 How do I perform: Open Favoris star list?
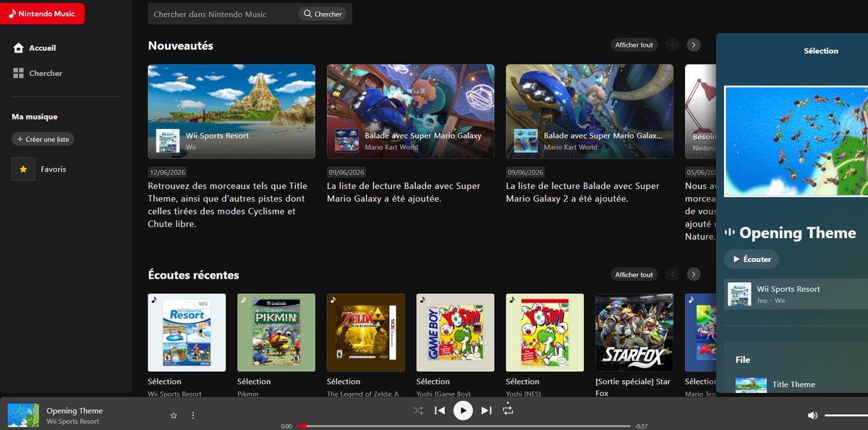click(x=39, y=169)
